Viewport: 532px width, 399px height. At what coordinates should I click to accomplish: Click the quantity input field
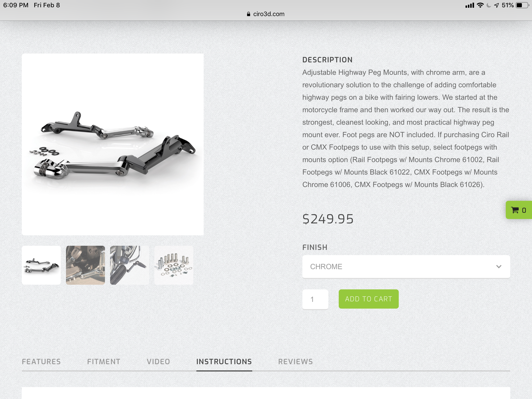[x=315, y=299]
